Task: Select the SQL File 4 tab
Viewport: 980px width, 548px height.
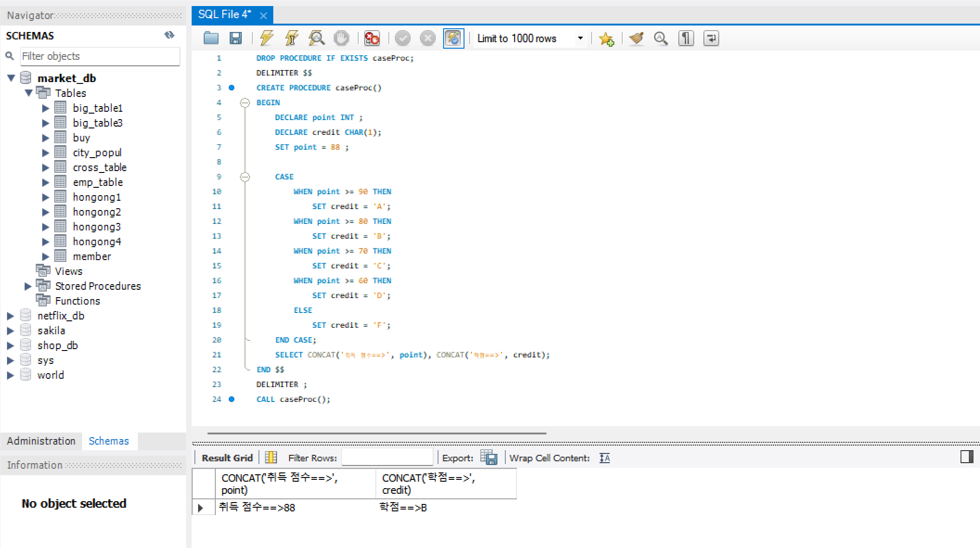Action: coord(225,15)
